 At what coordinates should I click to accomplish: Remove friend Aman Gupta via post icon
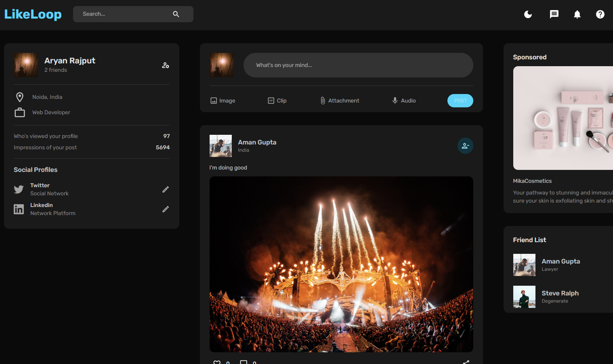pos(465,146)
